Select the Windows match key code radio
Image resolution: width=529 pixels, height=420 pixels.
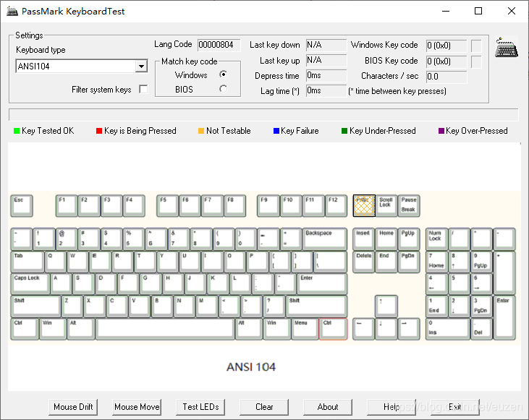pyautogui.click(x=223, y=74)
